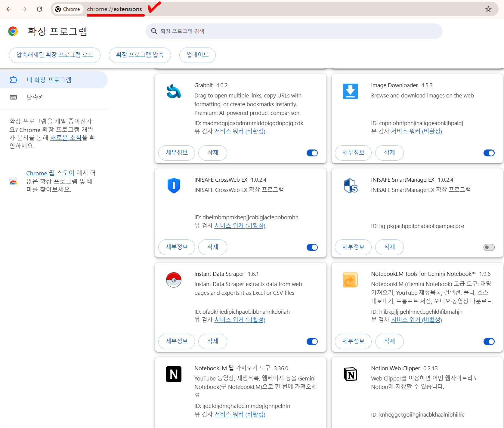Select 내 확장 프로그램 in the sidebar
The height and width of the screenshot is (428, 504).
(x=54, y=80)
